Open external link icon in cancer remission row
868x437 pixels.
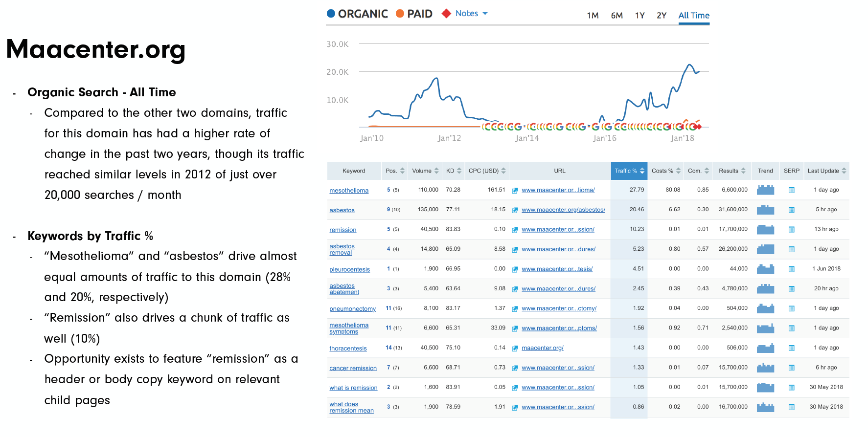[515, 368]
